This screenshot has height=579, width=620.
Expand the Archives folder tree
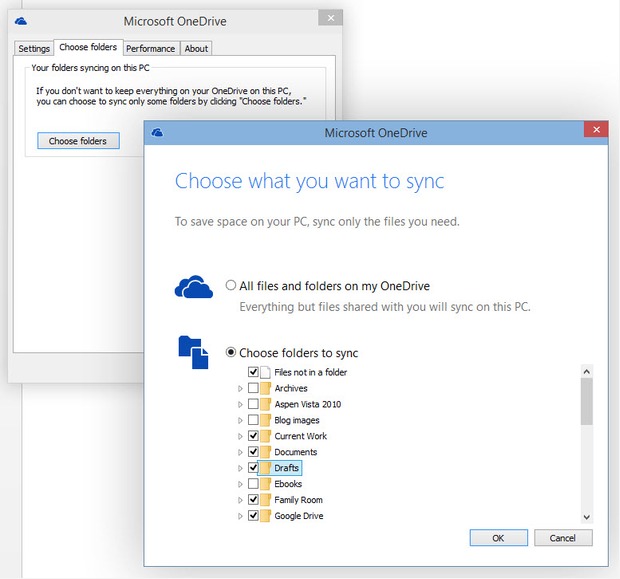tap(240, 389)
